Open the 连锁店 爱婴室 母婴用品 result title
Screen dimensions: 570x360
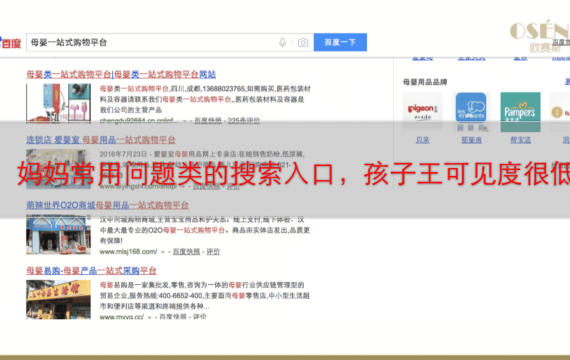point(101,140)
